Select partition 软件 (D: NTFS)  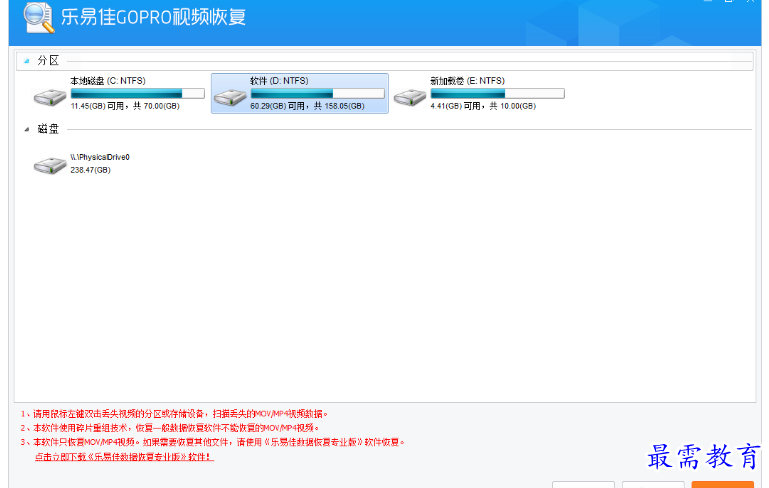279,81
